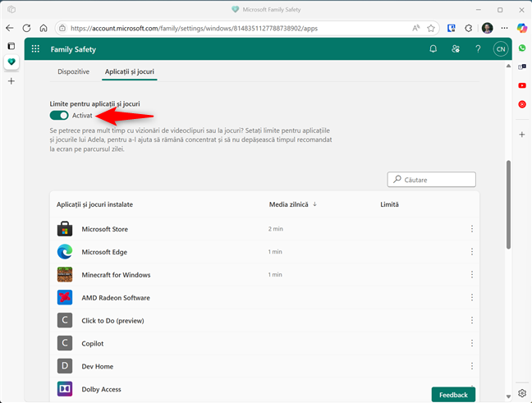The height and width of the screenshot is (403, 532).
Task: Open options for AMD Radeon Software
Action: pos(471,297)
